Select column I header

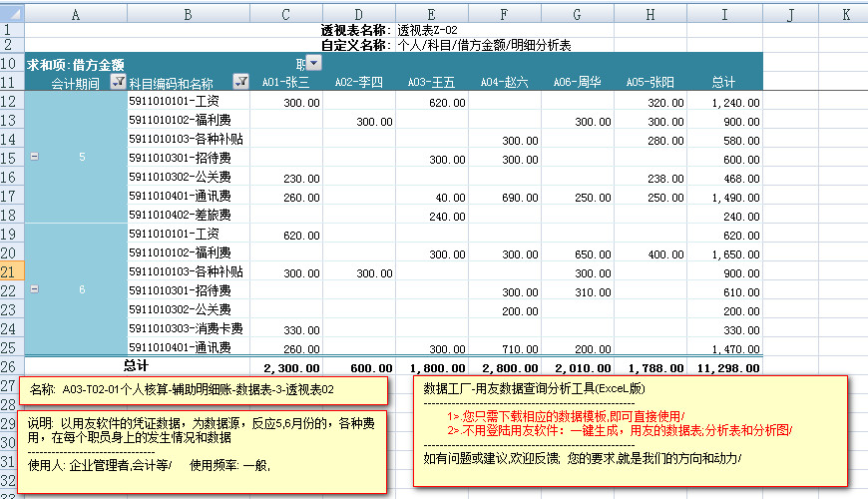coord(725,15)
